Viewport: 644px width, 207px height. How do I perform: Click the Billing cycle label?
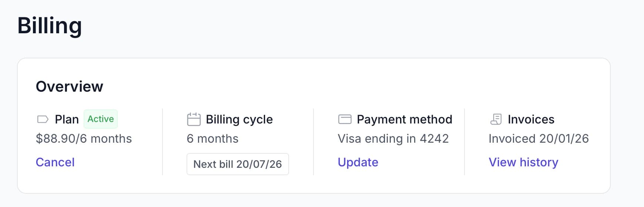239,119
